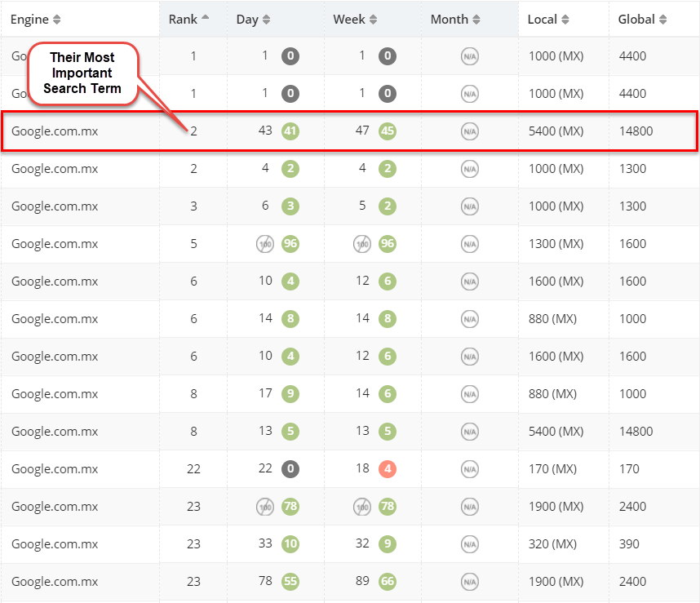700x603 pixels.
Task: Click rank value 3
Action: (x=193, y=206)
